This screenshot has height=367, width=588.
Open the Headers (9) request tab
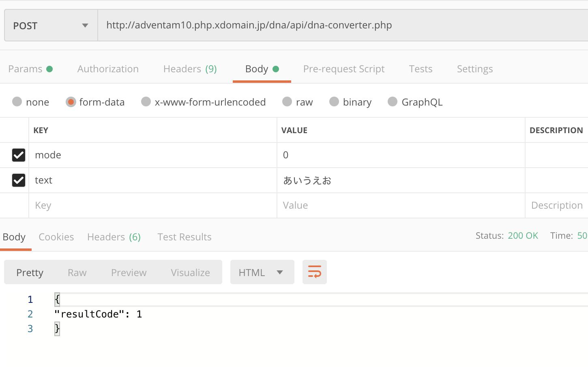[x=190, y=69]
